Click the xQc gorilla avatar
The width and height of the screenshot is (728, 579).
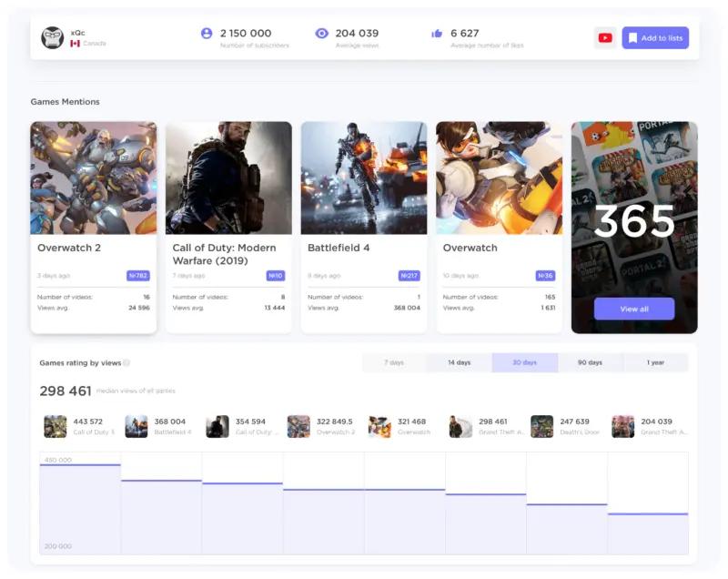pos(53,37)
